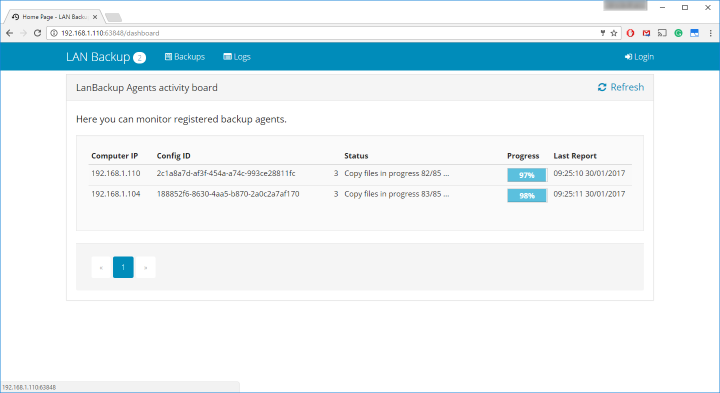Close the Home Page browser tab
Screen dimensions: 720x393
pyautogui.click(x=95, y=17)
